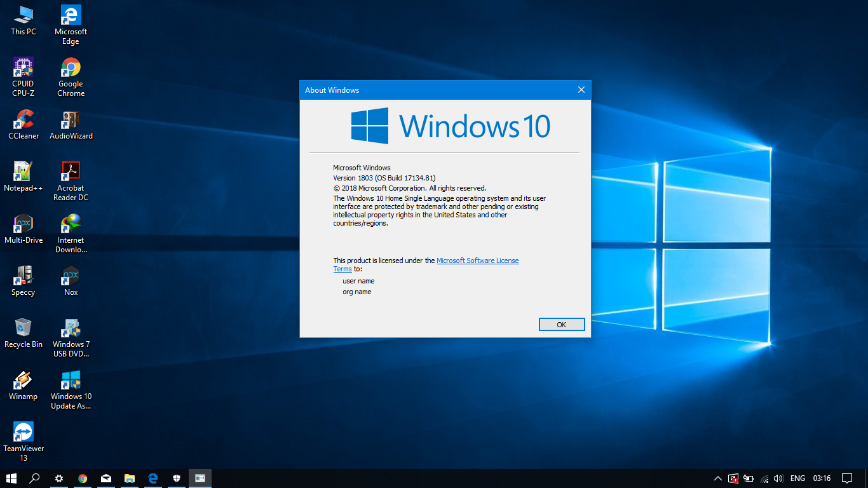
Task: Open Chrome from the taskbar
Action: pos(83,478)
